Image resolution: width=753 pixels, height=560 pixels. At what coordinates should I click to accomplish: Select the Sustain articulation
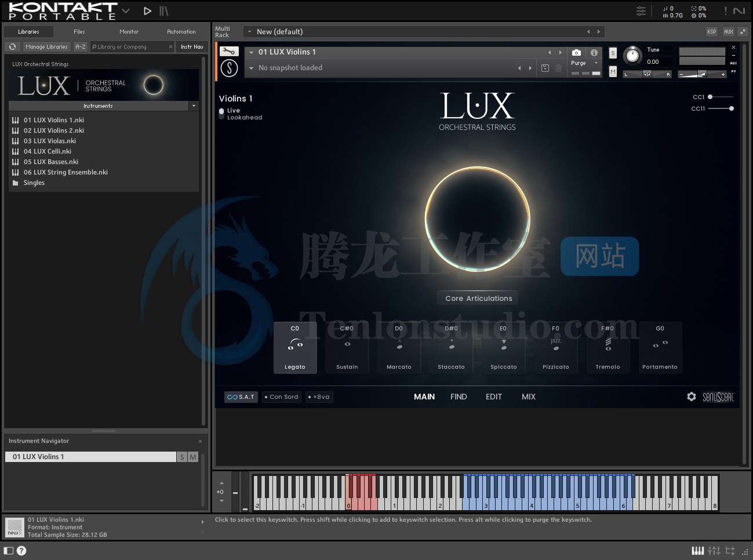tap(347, 348)
